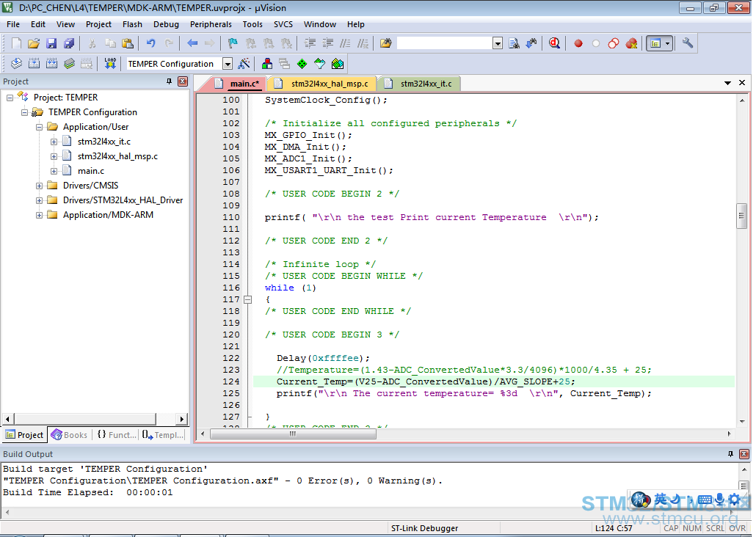Viewport: 756px width, 537px height.
Task: Paste from clipboard using Paste icon
Action: [127, 43]
